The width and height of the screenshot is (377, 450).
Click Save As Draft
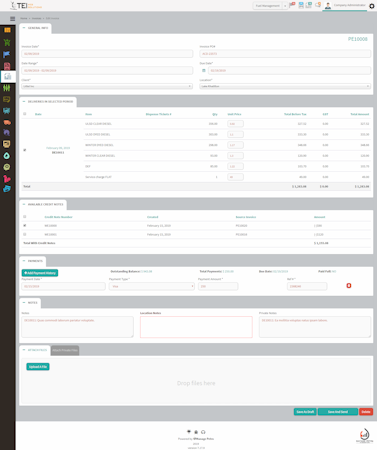coord(305,412)
